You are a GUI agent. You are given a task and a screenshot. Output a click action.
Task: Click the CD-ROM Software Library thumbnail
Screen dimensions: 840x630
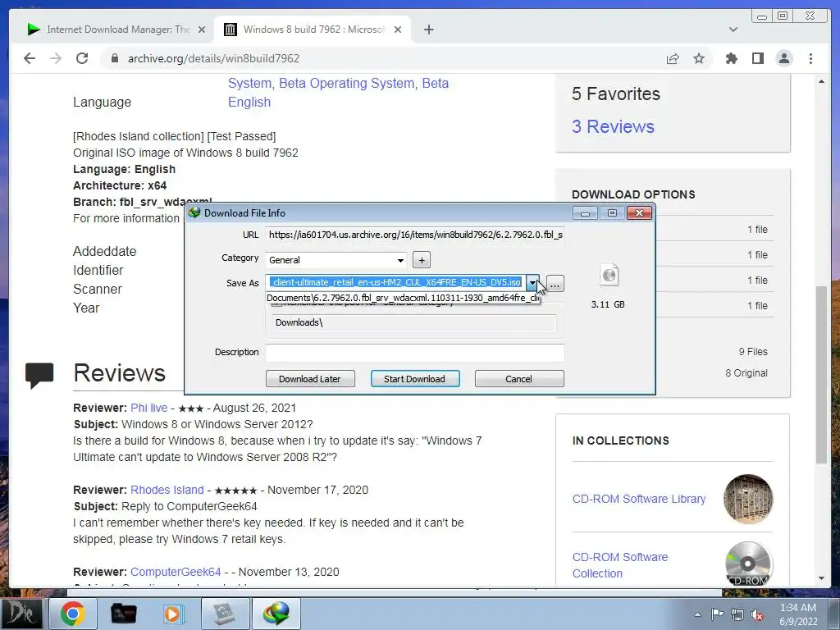748,499
